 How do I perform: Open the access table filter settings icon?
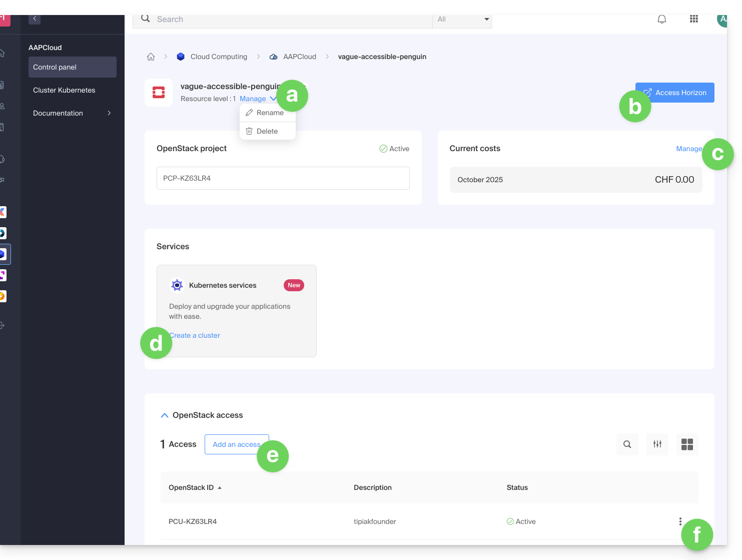click(x=657, y=444)
